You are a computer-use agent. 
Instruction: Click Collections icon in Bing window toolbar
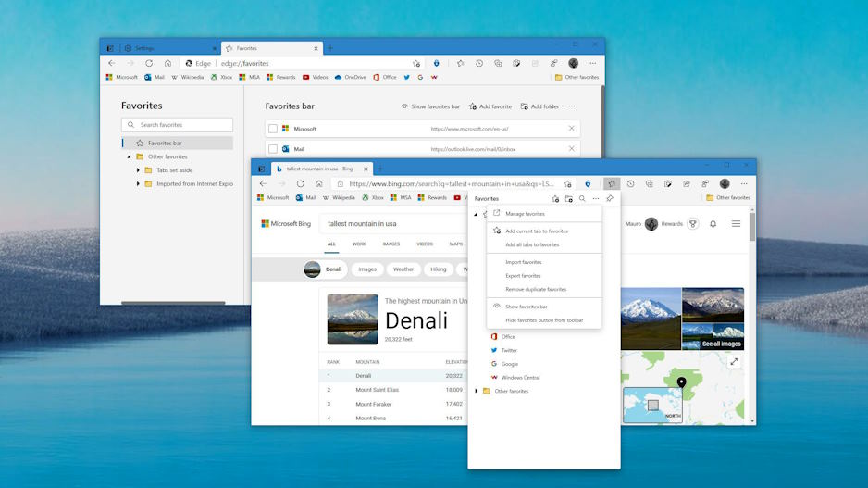(650, 183)
